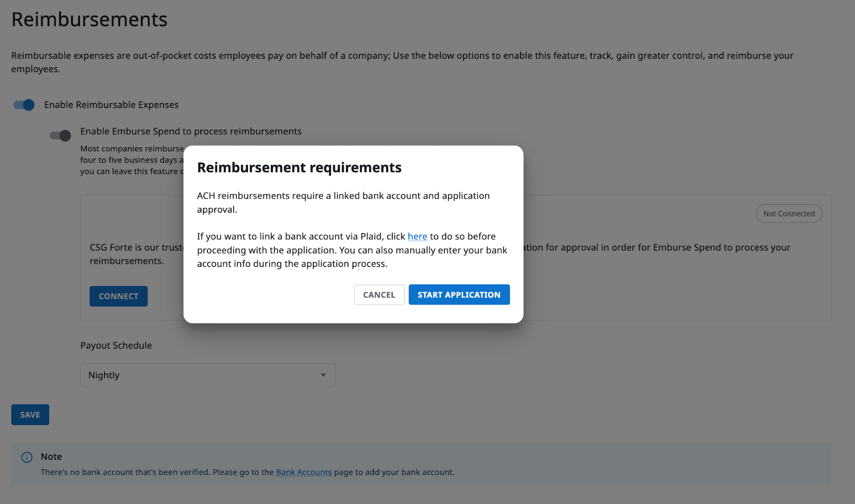Click the Not Connected status badge
855x504 pixels.
[789, 213]
